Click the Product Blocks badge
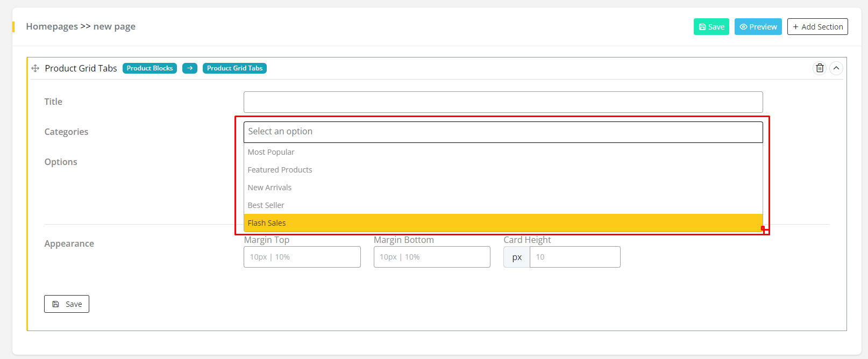Screen dimensions: 868x359 150,68
